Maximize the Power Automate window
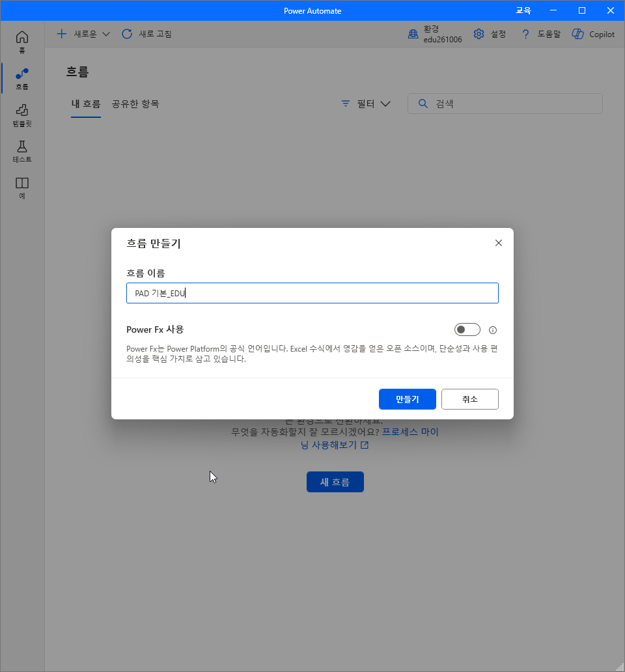The width and height of the screenshot is (625, 672). [x=582, y=10]
